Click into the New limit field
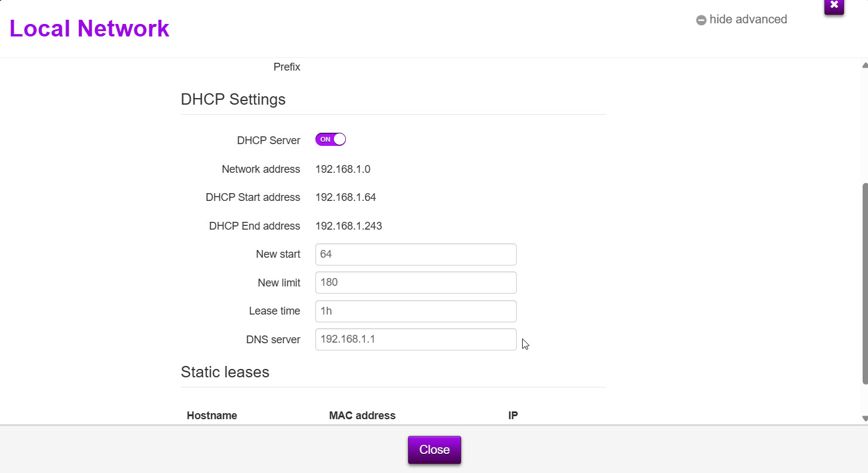868x473 pixels. [x=415, y=282]
